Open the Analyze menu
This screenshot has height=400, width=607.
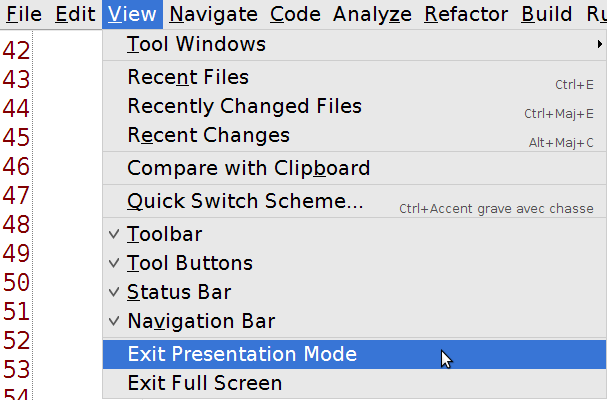coord(372,14)
